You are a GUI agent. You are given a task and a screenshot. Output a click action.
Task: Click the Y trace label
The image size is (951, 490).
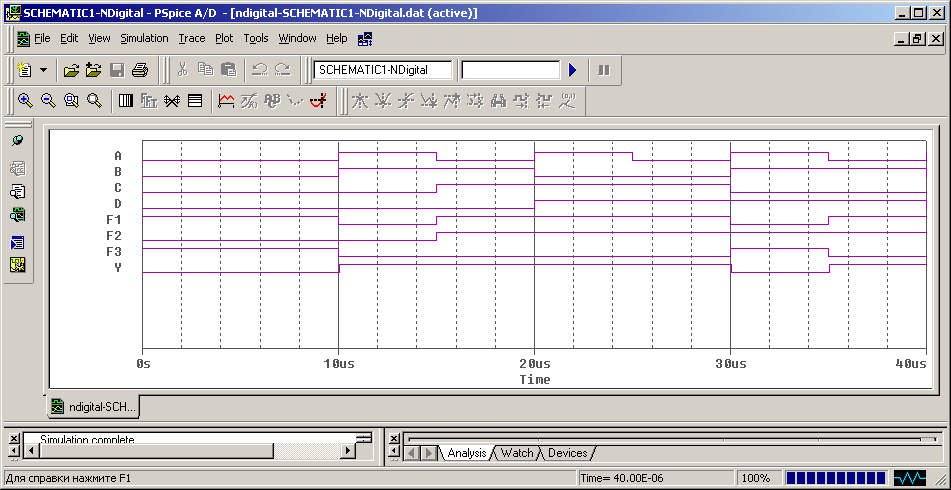[118, 267]
